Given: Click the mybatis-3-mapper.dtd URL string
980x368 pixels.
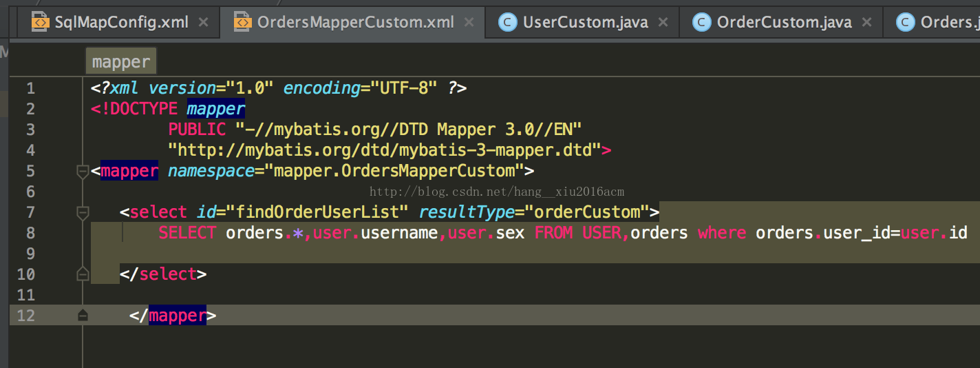Looking at the screenshot, I should pyautogui.click(x=385, y=150).
